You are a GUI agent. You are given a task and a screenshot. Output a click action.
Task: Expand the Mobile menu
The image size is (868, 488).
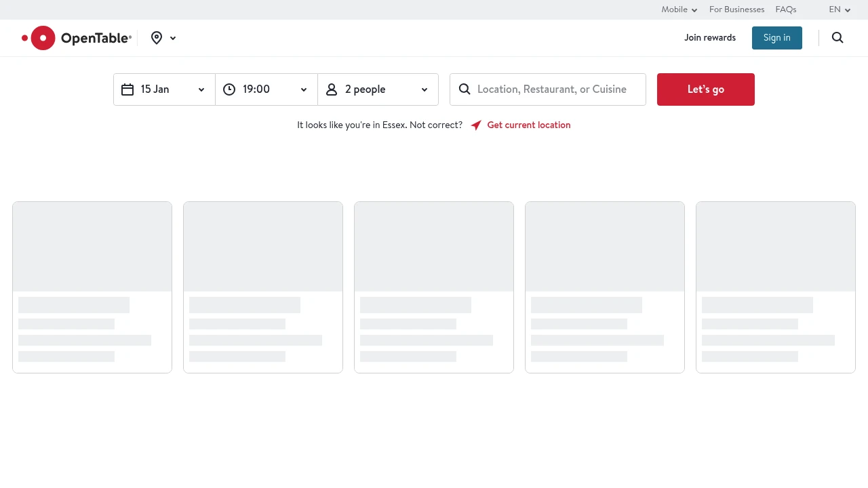coord(679,9)
